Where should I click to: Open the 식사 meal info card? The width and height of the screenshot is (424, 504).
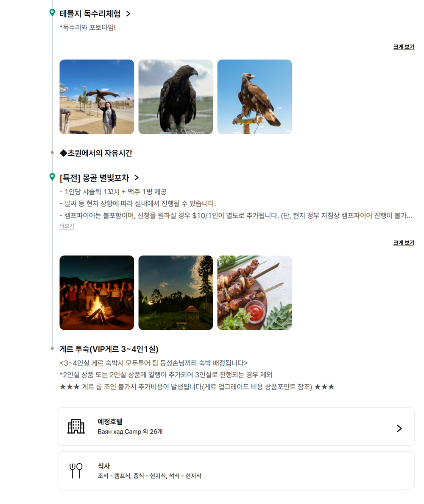click(x=236, y=471)
